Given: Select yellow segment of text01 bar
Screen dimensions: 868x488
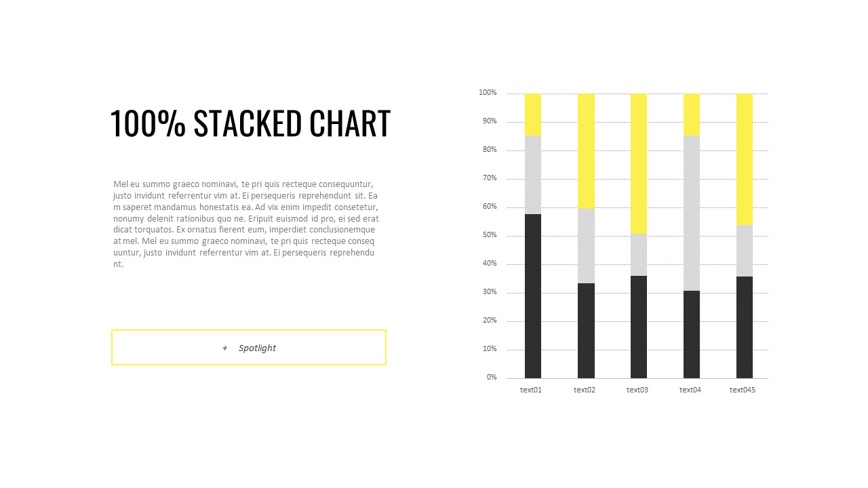Looking at the screenshot, I should click(x=533, y=115).
